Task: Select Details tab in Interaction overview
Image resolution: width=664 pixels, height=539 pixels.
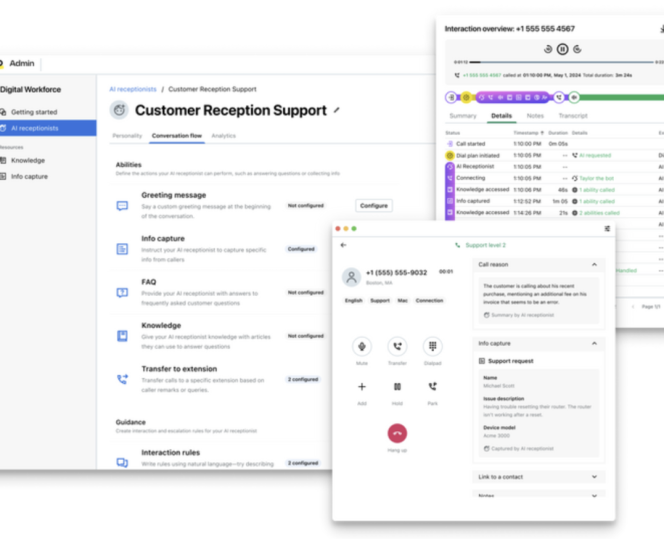Action: [501, 116]
